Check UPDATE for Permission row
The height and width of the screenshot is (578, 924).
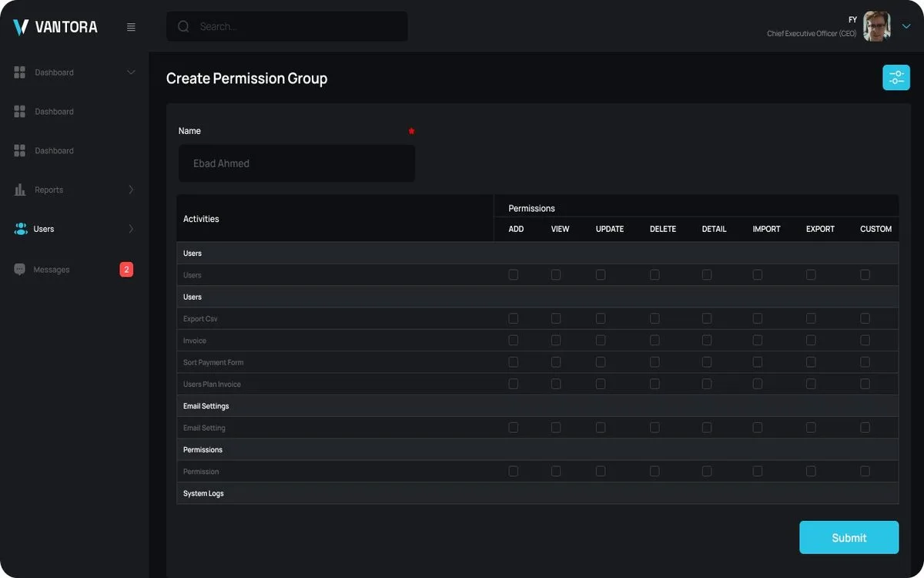pyautogui.click(x=601, y=471)
